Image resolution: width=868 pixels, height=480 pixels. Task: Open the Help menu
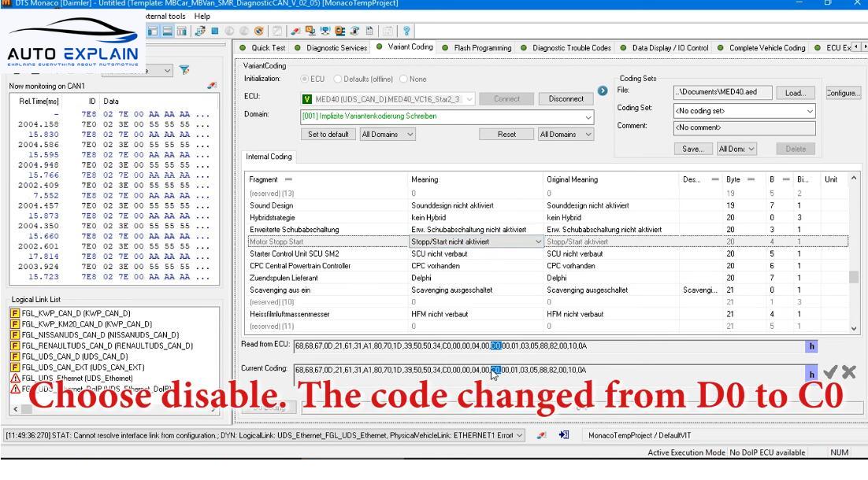[x=202, y=16]
